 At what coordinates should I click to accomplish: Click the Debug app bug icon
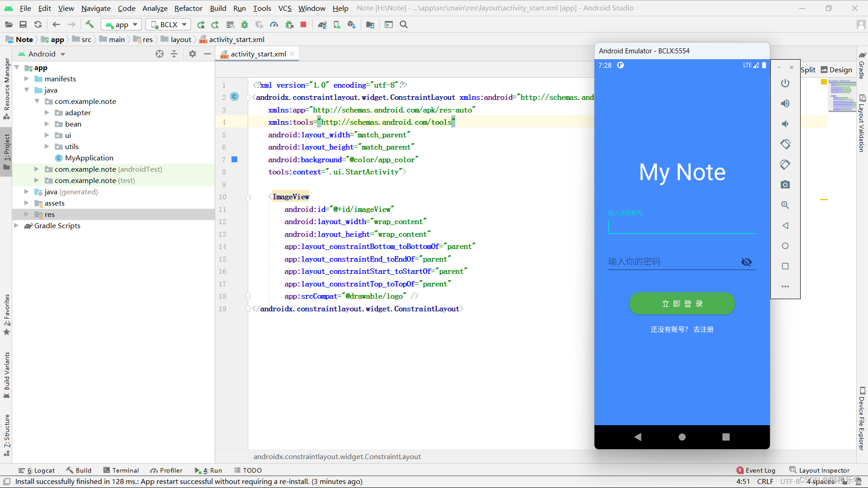[245, 24]
